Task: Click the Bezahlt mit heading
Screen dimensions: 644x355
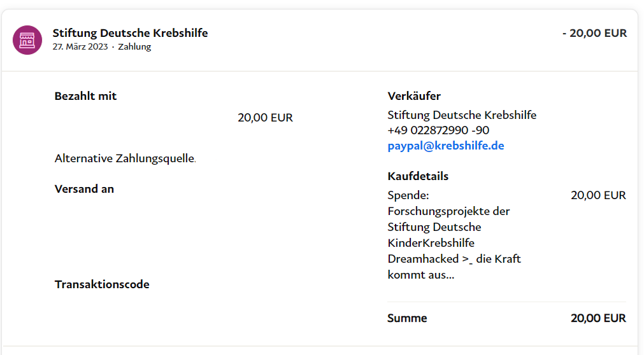Action: (x=85, y=96)
